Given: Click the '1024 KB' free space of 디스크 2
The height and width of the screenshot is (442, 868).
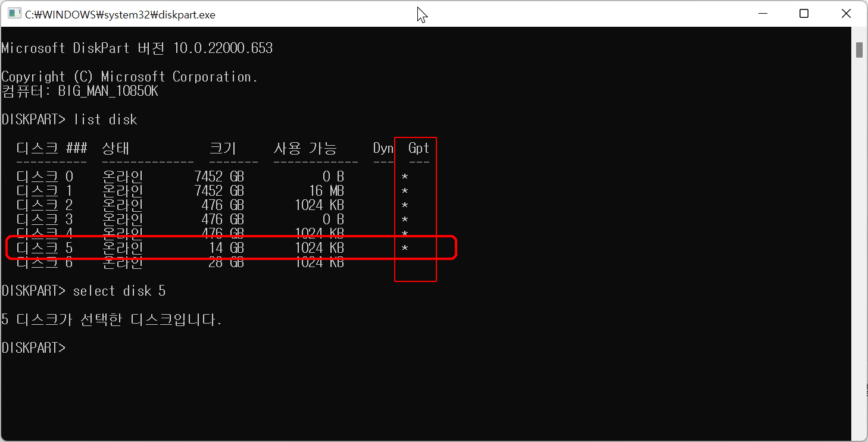Looking at the screenshot, I should coord(319,205).
